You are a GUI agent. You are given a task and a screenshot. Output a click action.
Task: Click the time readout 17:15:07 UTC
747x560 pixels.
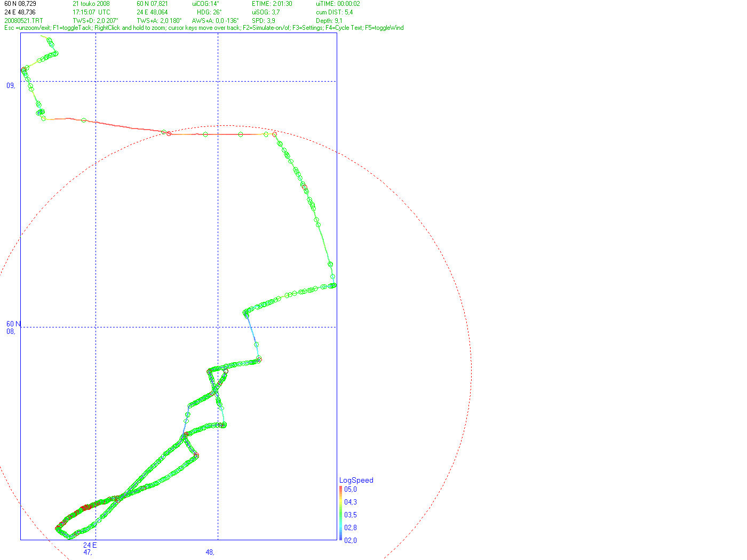point(92,12)
